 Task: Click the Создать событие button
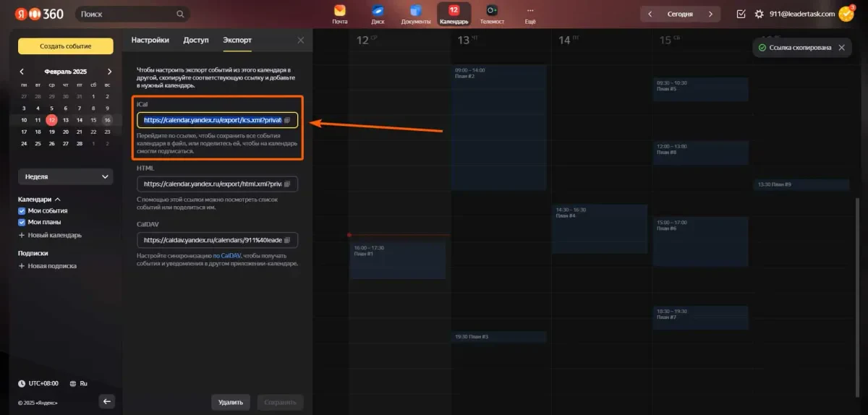(x=66, y=46)
